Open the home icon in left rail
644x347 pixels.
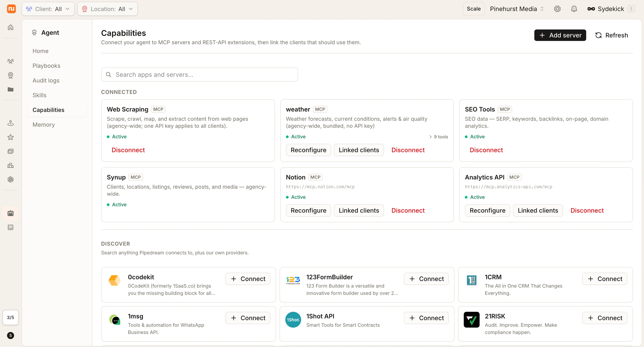pos(11,27)
